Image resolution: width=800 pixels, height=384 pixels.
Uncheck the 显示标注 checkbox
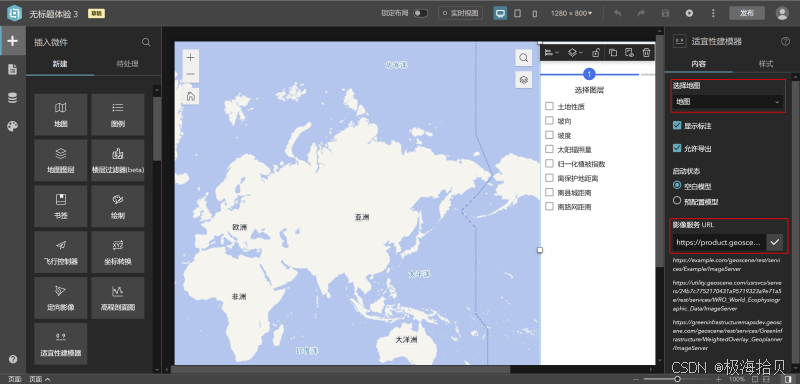point(677,125)
